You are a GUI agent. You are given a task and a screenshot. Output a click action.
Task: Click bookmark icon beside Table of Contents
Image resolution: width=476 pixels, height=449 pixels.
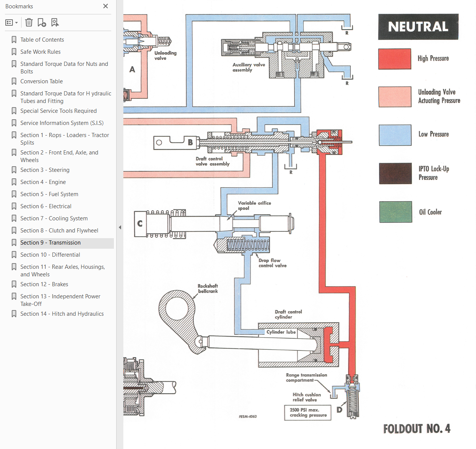pos(14,40)
